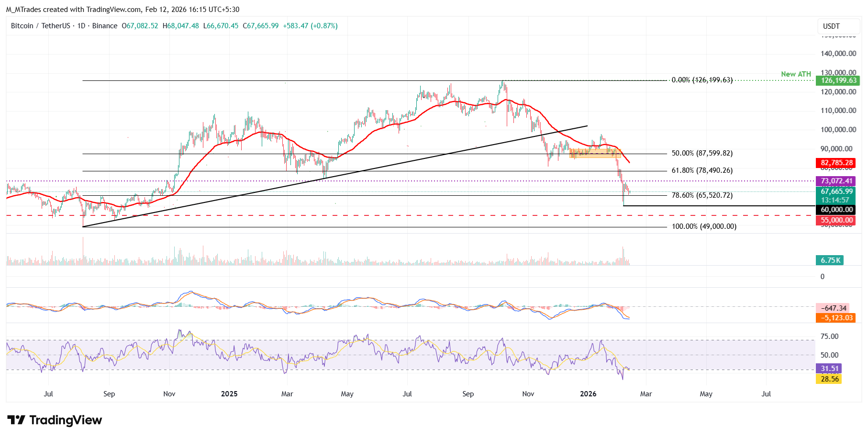Open the USDT currency selector

(x=831, y=26)
